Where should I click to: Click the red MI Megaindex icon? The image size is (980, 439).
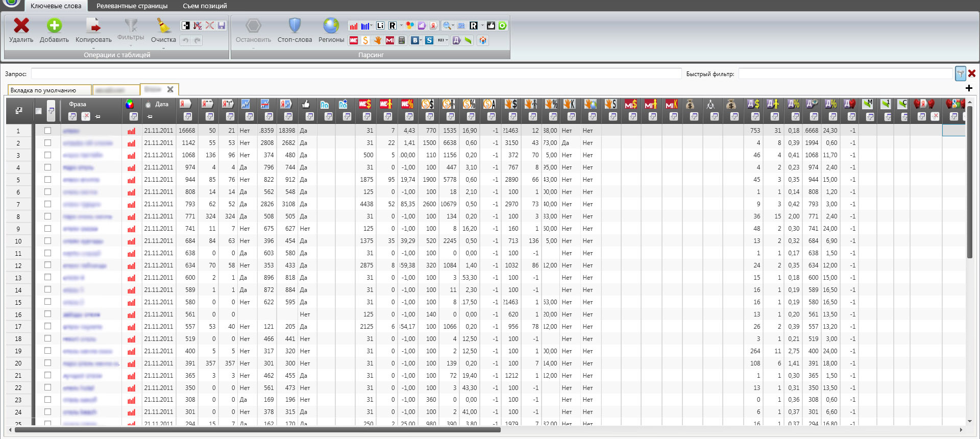click(x=390, y=40)
